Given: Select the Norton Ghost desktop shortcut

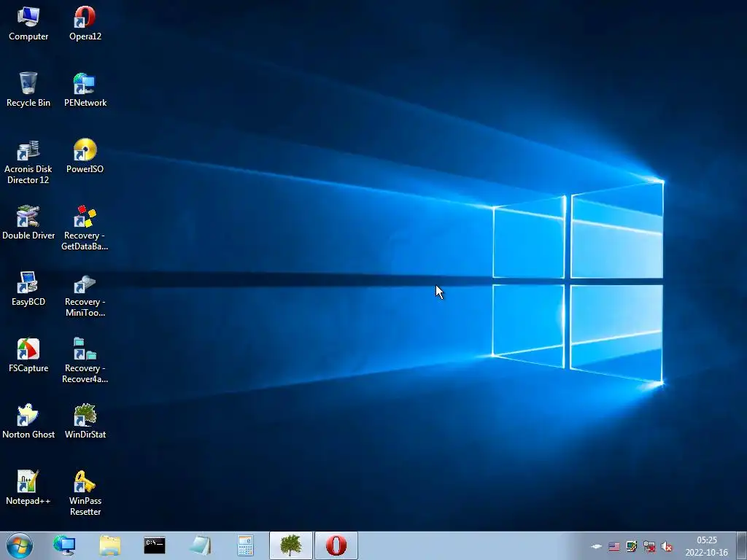Looking at the screenshot, I should click(x=28, y=421).
